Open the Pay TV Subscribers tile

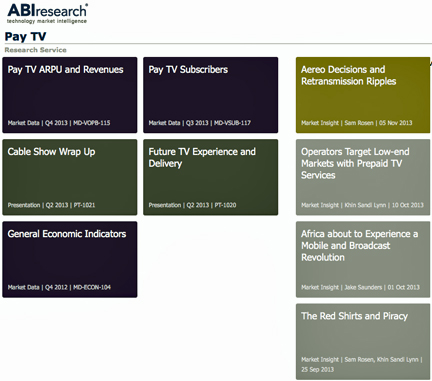pos(211,95)
